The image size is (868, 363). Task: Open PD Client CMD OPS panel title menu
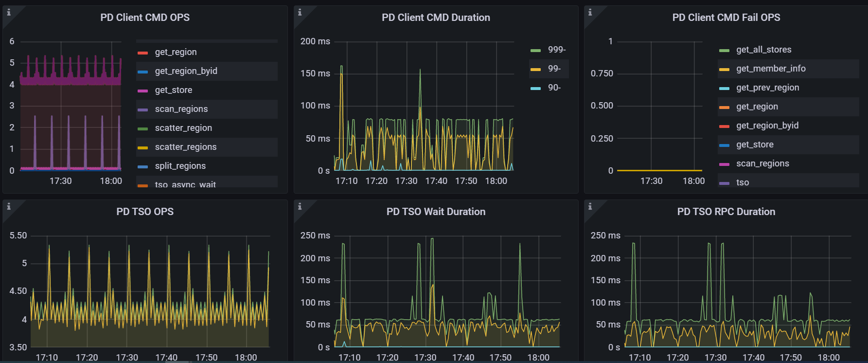[145, 18]
